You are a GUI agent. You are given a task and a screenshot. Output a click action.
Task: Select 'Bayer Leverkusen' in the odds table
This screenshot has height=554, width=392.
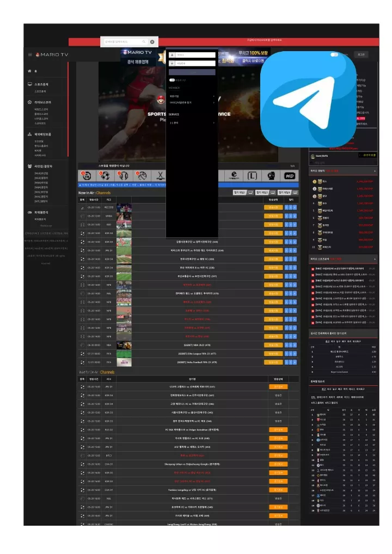[339, 372]
